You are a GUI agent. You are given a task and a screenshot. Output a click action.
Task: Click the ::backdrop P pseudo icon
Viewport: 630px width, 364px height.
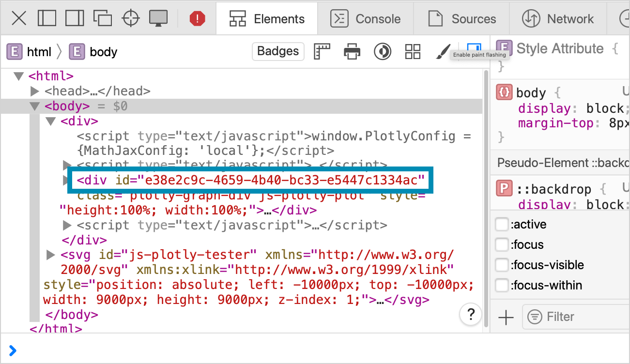(505, 189)
